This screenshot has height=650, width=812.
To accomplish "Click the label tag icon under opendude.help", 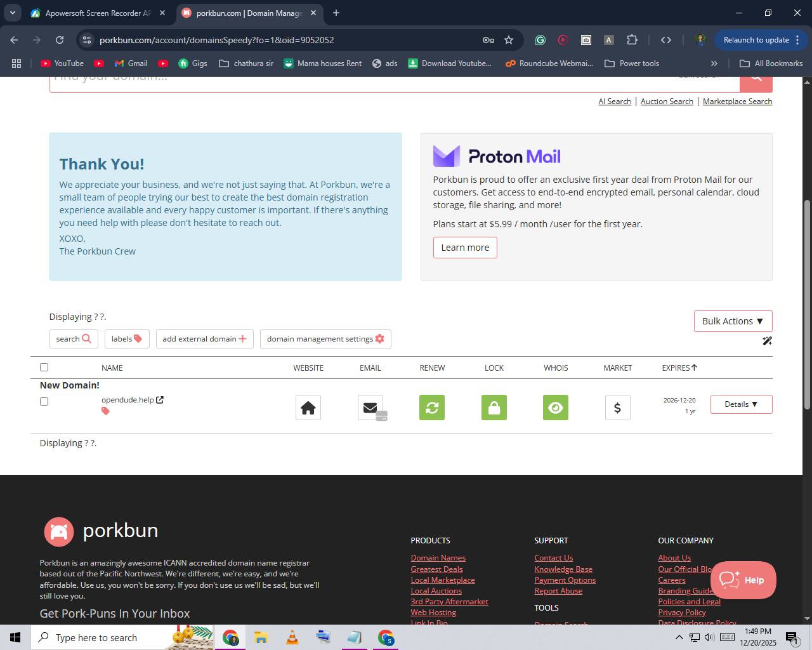I will (x=105, y=411).
